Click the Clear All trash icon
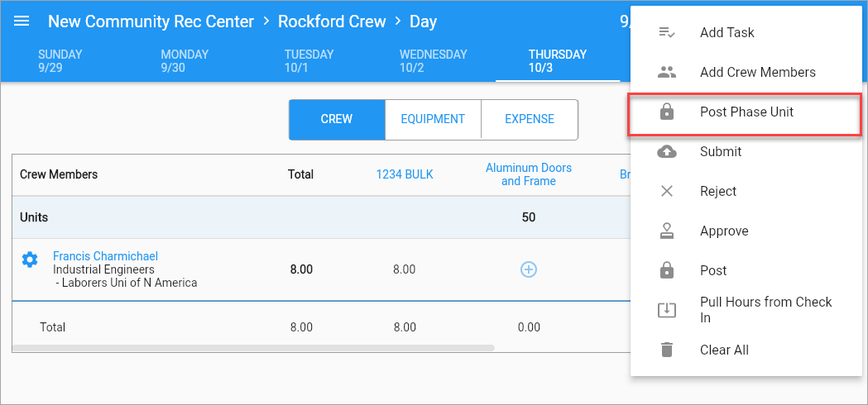868x405 pixels. click(667, 350)
